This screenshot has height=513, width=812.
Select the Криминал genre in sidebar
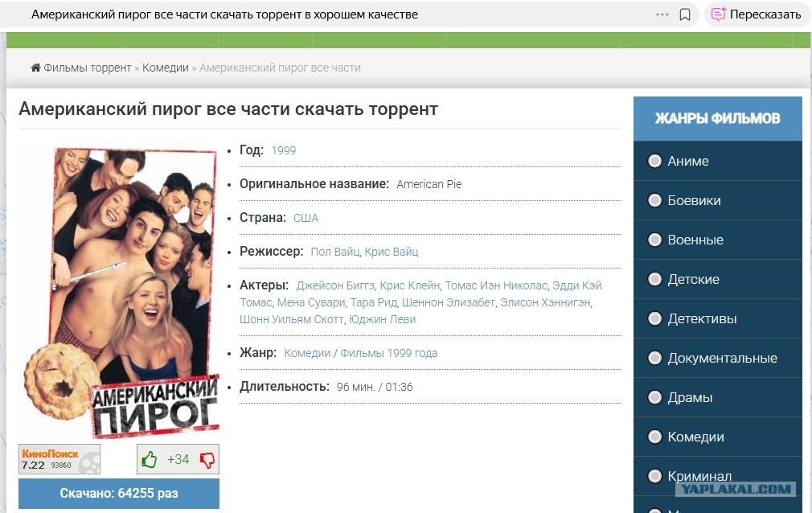[x=717, y=476]
